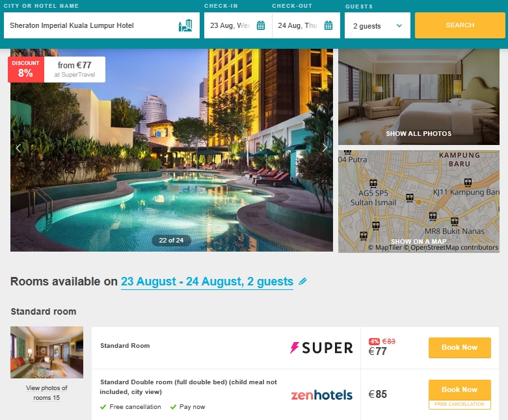508x420 pixels.
Task: Book the Super Standard Room offer
Action: [459, 347]
